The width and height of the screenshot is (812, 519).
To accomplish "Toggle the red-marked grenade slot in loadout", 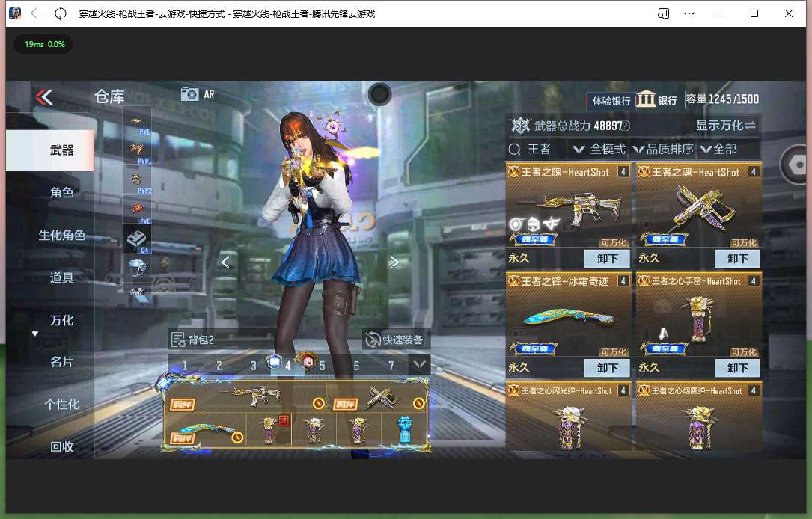I will pos(269,429).
